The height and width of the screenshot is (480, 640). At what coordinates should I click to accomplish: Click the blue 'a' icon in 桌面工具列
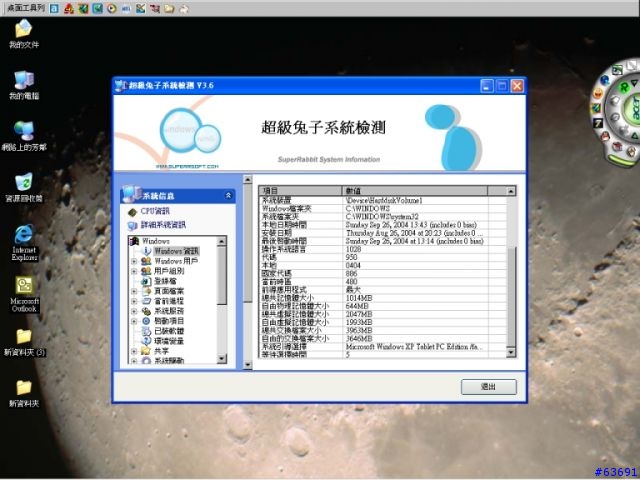tap(54, 8)
